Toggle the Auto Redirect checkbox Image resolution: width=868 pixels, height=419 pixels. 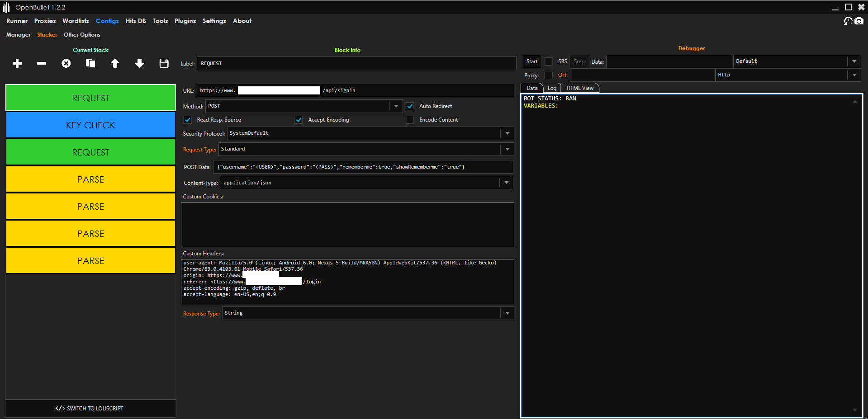410,106
